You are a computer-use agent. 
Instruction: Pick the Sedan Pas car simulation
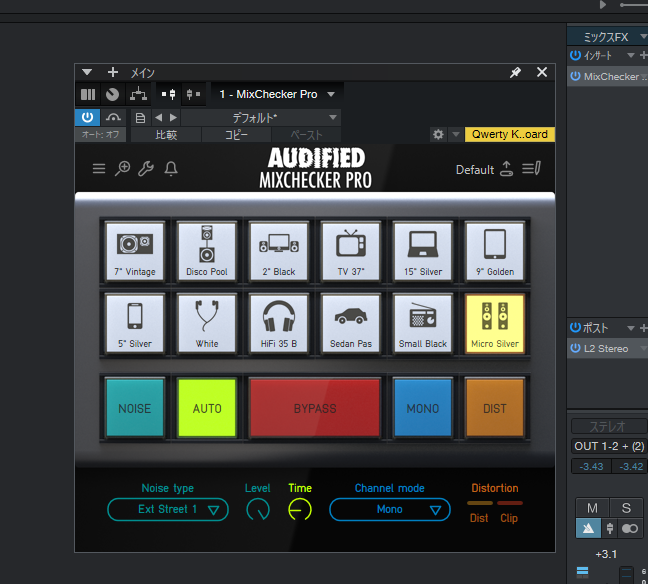[351, 322]
